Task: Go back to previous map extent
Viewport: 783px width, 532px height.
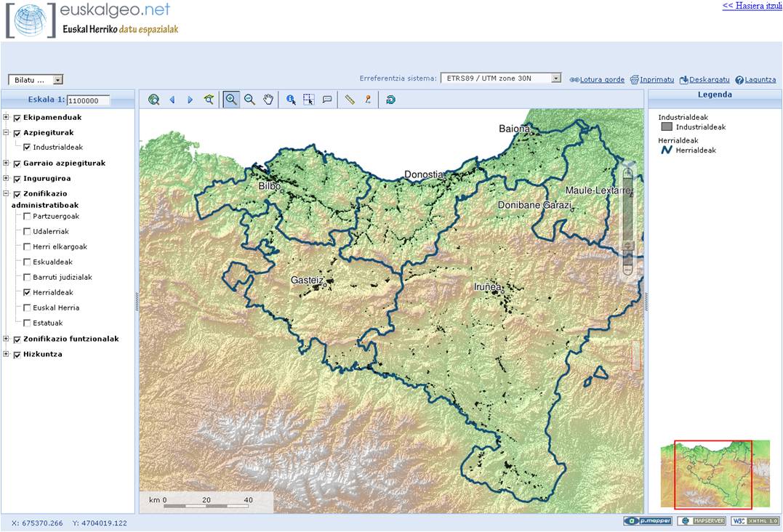Action: (x=172, y=100)
